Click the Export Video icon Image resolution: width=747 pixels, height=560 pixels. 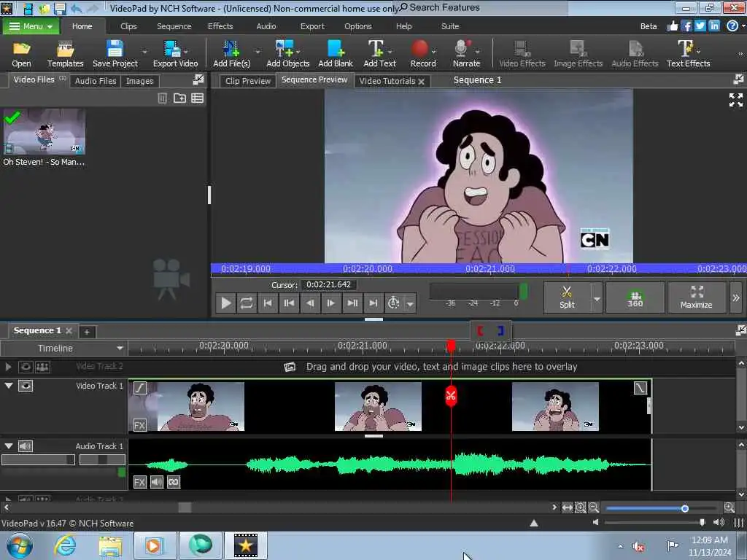(172, 48)
